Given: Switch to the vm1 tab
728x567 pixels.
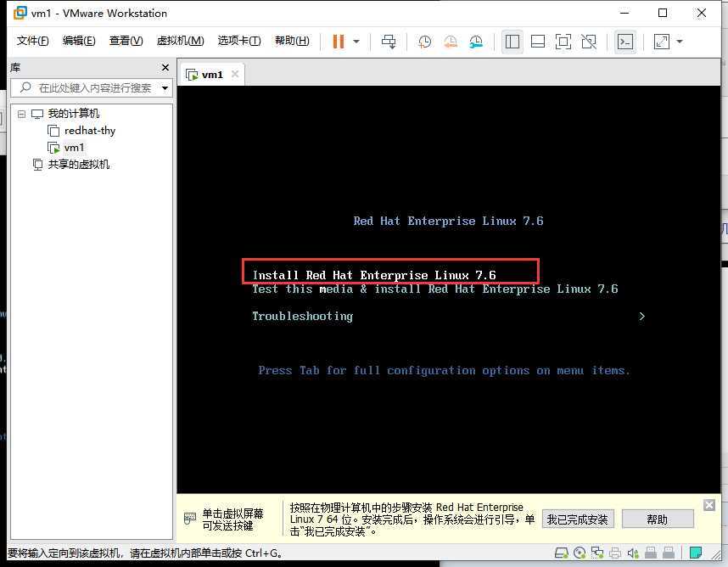Looking at the screenshot, I should pos(212,75).
